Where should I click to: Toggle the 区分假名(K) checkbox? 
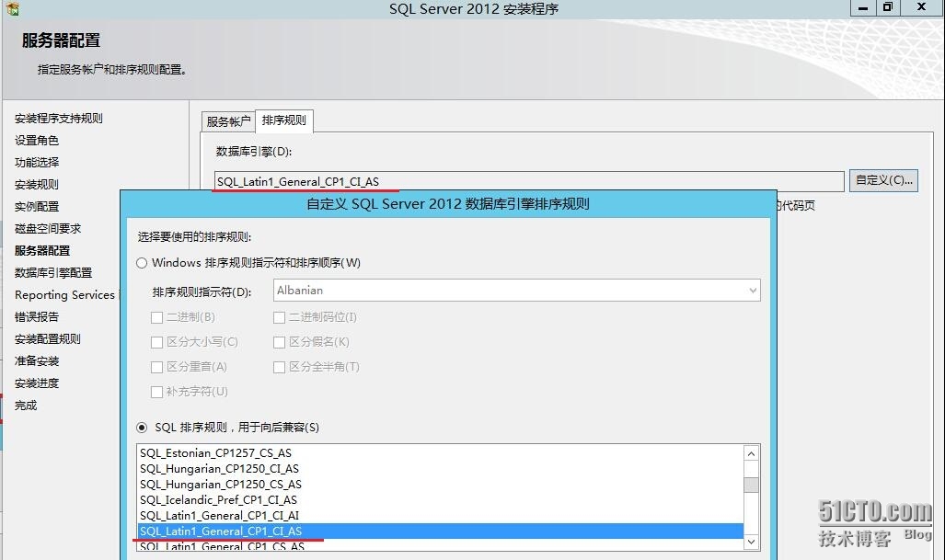pyautogui.click(x=279, y=342)
